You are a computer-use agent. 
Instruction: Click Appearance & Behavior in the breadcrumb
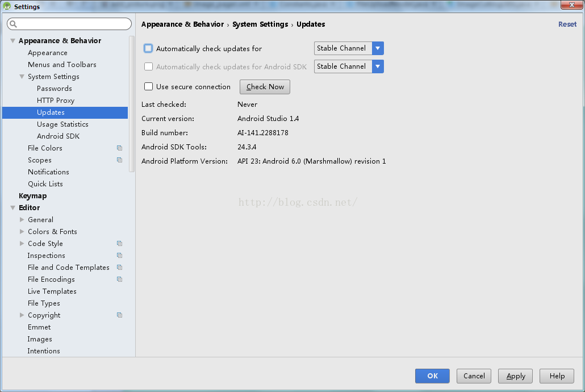tap(182, 24)
